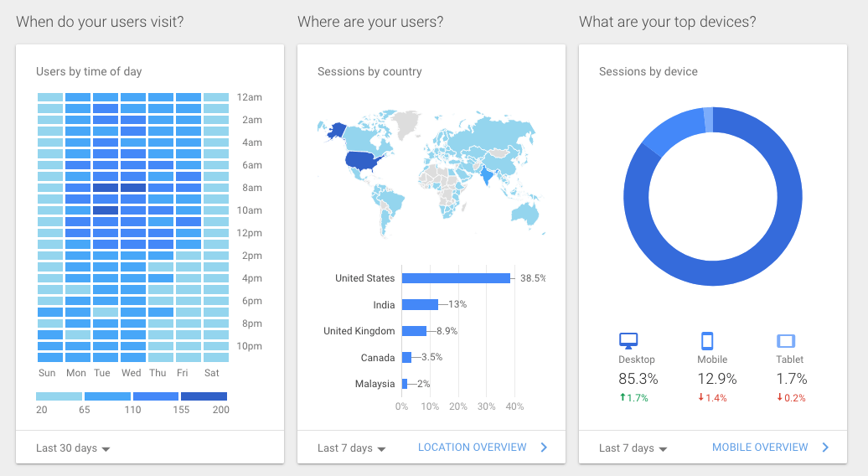Click the Mobile phone icon
This screenshot has height=476, width=868.
707,340
